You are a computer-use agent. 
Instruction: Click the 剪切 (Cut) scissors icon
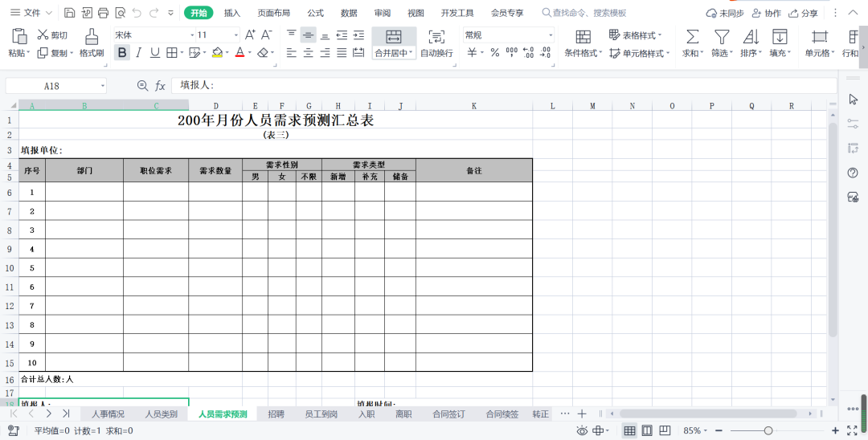pyautogui.click(x=43, y=35)
